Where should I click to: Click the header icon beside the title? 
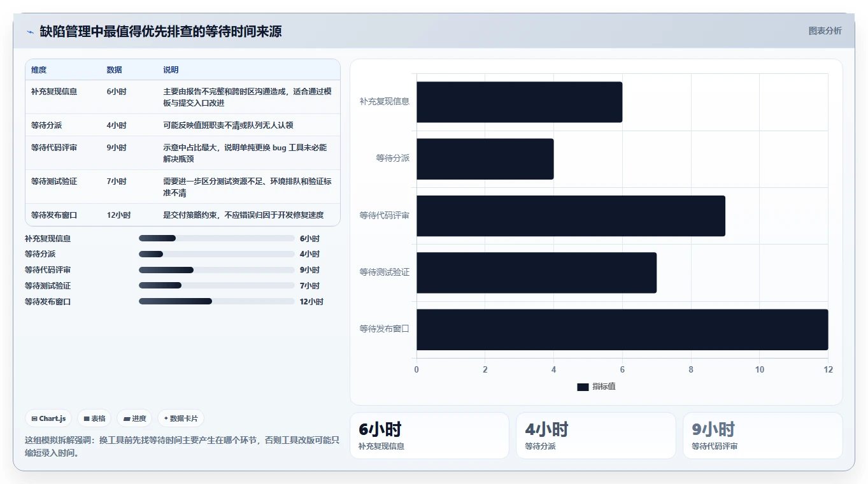[30, 32]
